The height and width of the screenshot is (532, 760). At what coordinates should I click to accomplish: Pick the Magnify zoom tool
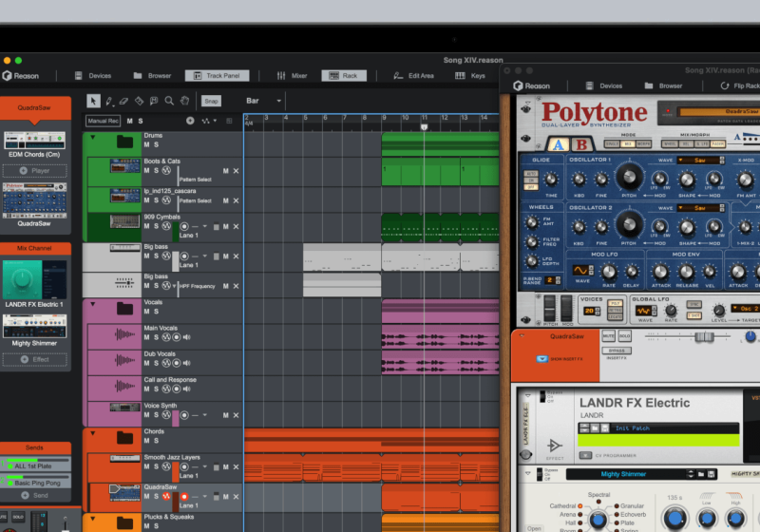(169, 101)
